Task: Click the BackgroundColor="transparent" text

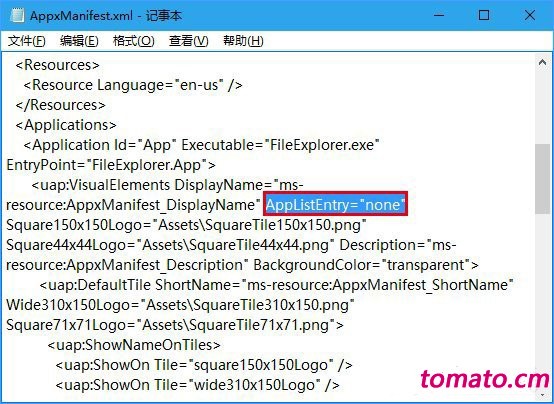Action: [x=366, y=265]
